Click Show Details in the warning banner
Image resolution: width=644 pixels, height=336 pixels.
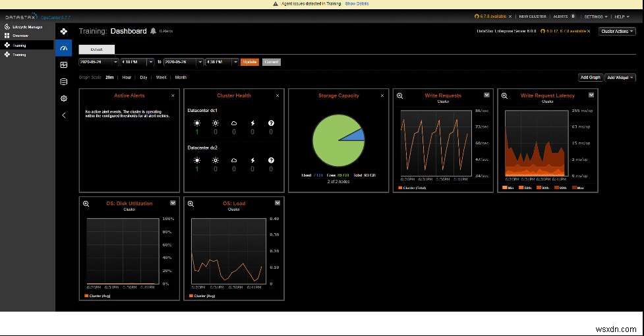coord(357,4)
